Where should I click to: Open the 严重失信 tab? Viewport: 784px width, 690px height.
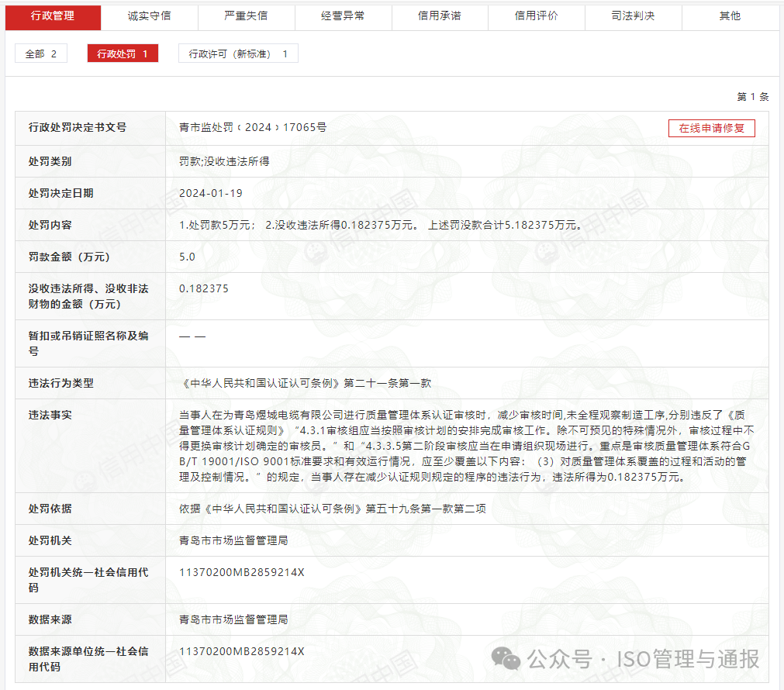pos(246,17)
